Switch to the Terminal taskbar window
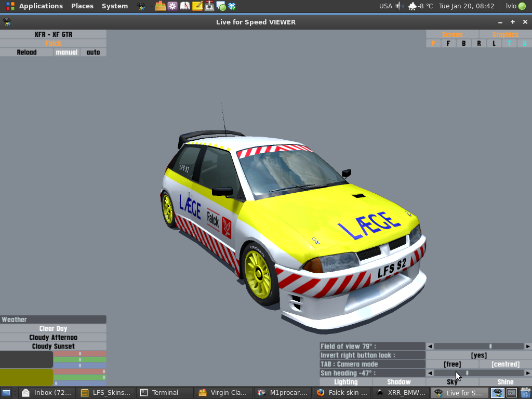 tap(165, 393)
